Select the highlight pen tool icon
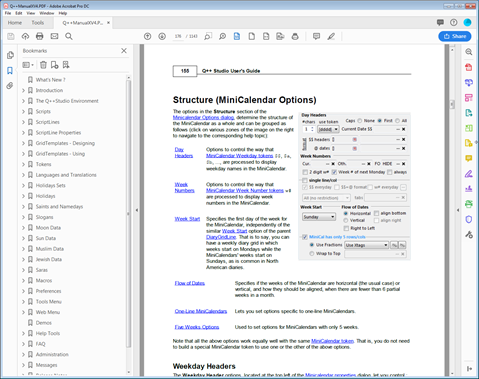 (331, 36)
